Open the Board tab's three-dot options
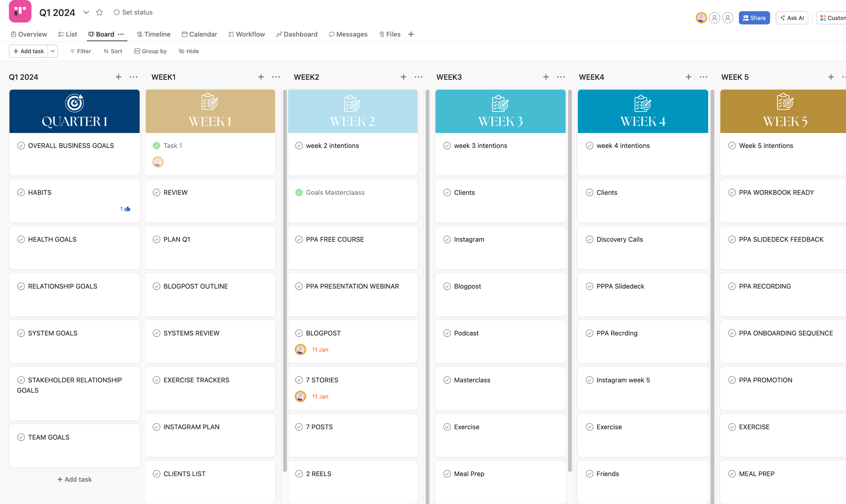This screenshot has width=846, height=504. (x=121, y=34)
